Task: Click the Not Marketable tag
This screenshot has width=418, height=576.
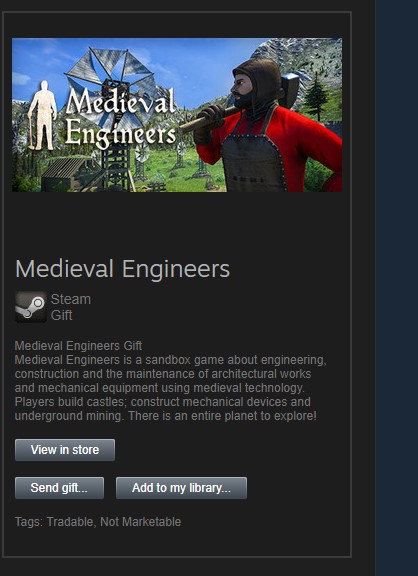Action: (141, 522)
